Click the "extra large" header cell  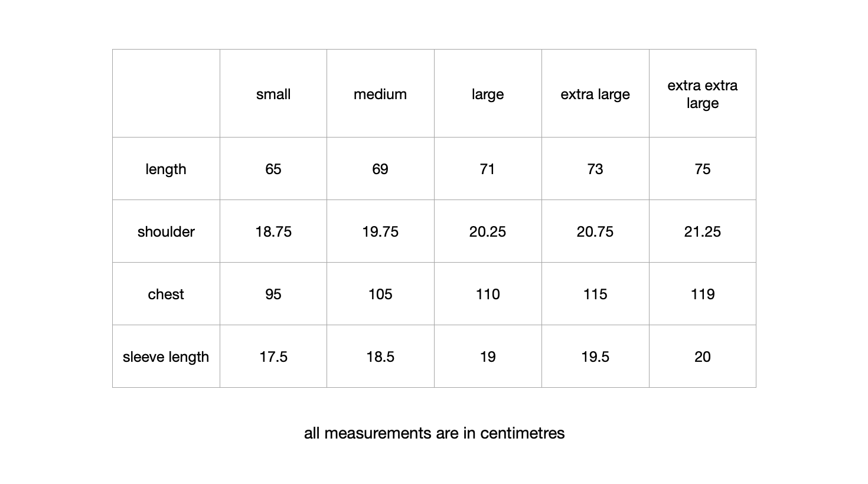[x=595, y=94]
